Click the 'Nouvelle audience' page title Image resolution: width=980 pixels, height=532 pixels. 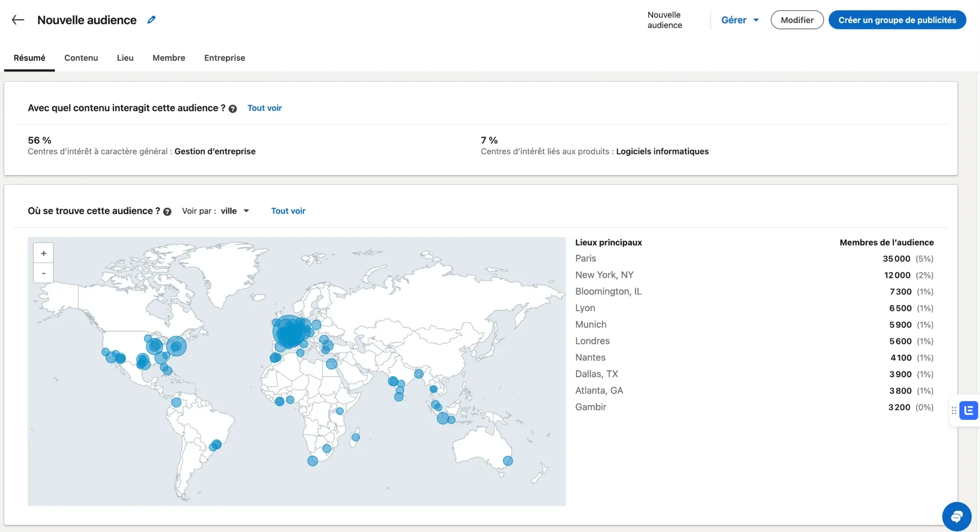tap(87, 20)
